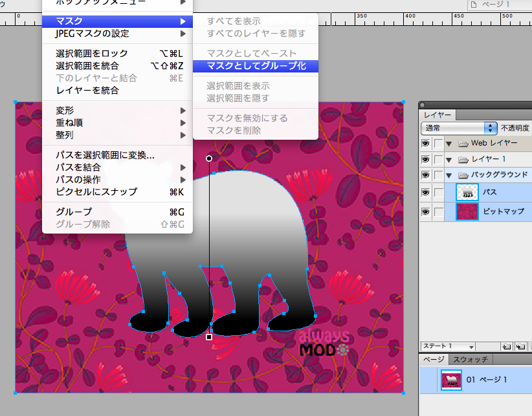
Task: Choose マスクとしてグループ化 from the submenu
Action: pos(256,66)
